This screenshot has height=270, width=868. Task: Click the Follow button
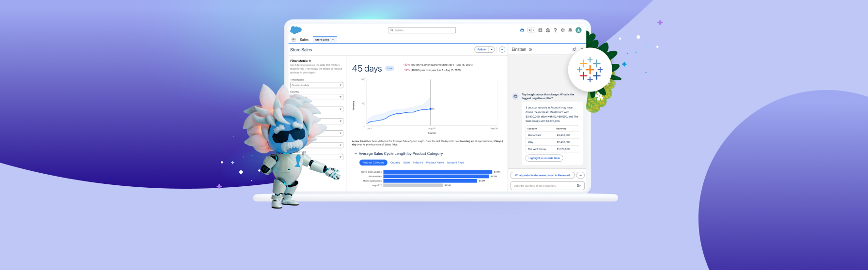pyautogui.click(x=481, y=49)
